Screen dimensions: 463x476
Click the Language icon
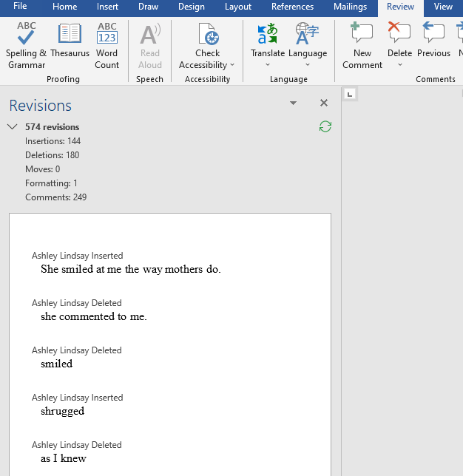point(307,35)
